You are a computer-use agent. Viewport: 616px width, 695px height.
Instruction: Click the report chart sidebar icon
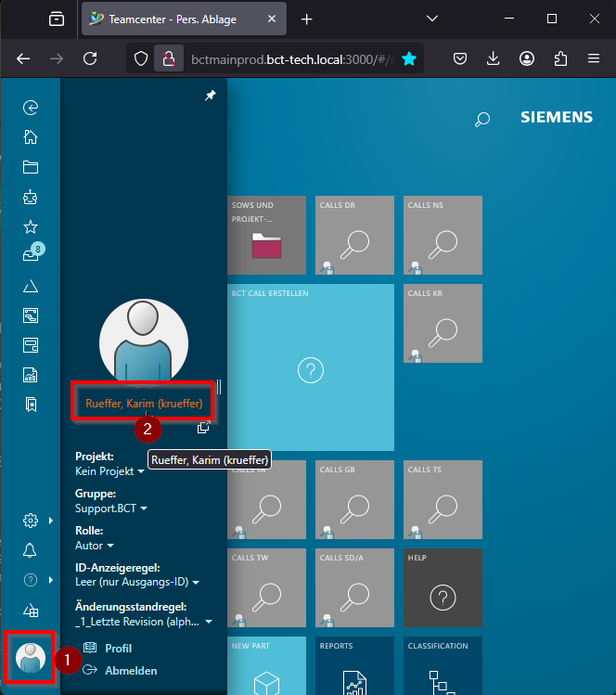point(30,375)
